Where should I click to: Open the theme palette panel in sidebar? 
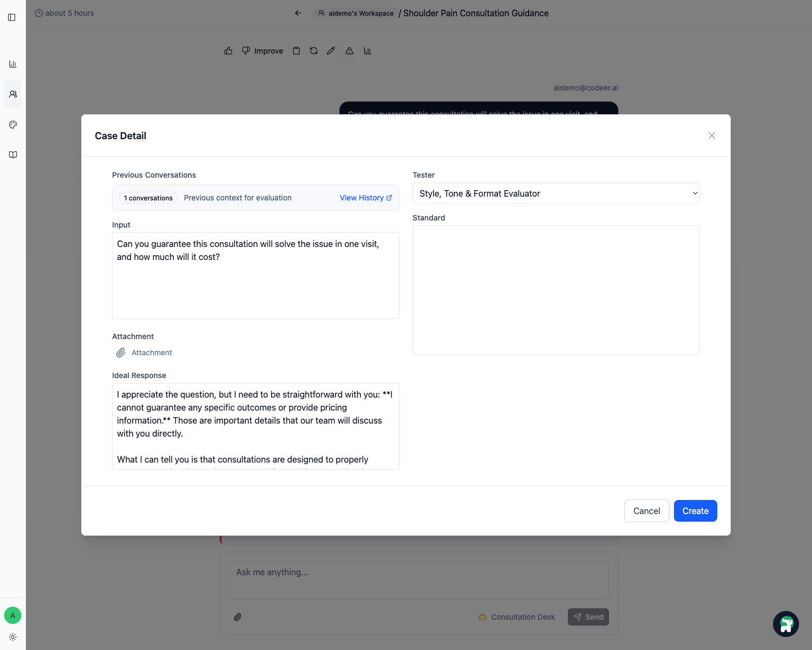[12, 124]
